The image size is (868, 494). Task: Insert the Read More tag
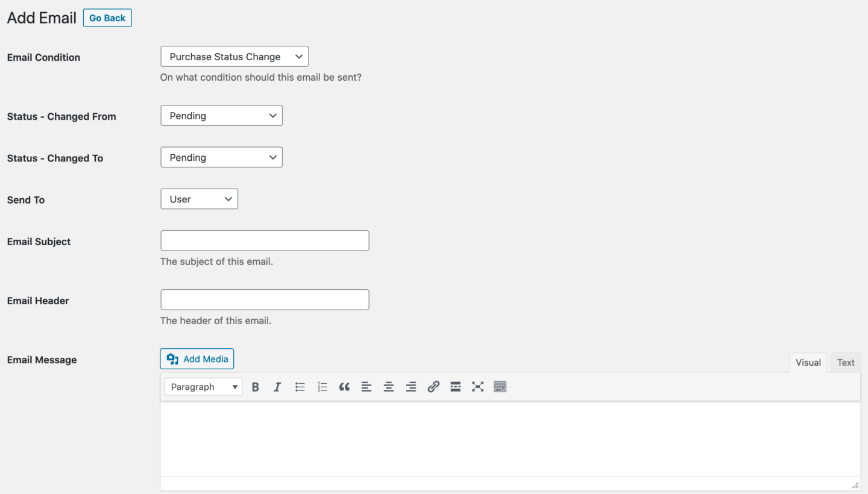pos(455,386)
